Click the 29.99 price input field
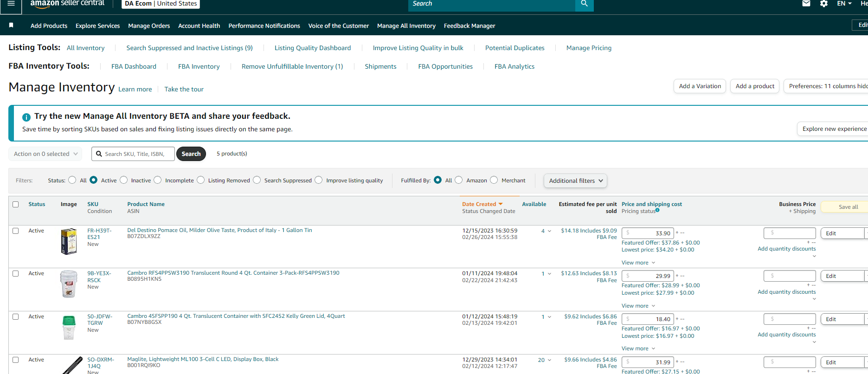The image size is (868, 374). 648,276
